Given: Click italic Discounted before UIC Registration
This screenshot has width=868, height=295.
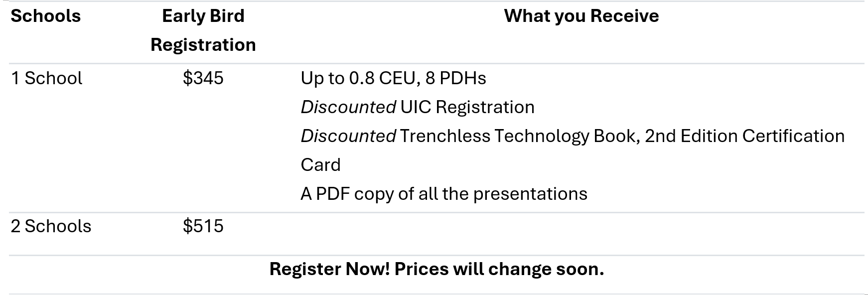Looking at the screenshot, I should tap(348, 107).
